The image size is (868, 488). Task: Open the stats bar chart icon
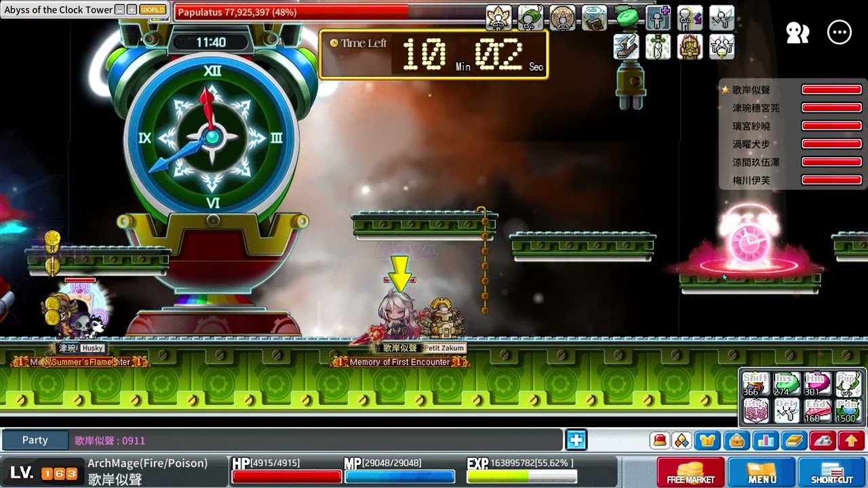click(x=765, y=441)
